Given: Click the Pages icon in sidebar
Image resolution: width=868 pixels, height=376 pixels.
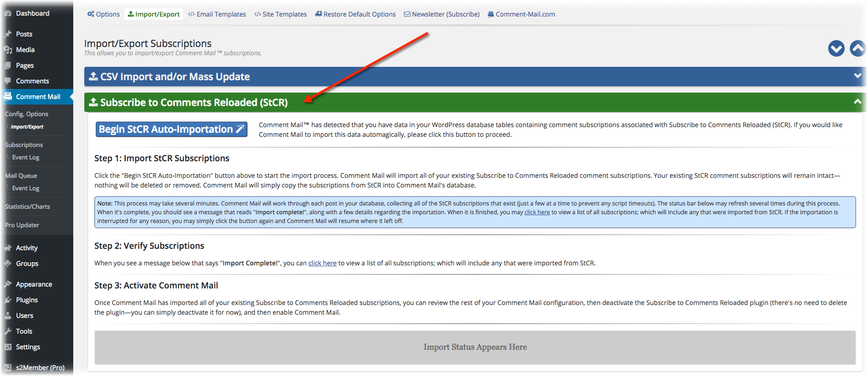Looking at the screenshot, I should point(8,65).
